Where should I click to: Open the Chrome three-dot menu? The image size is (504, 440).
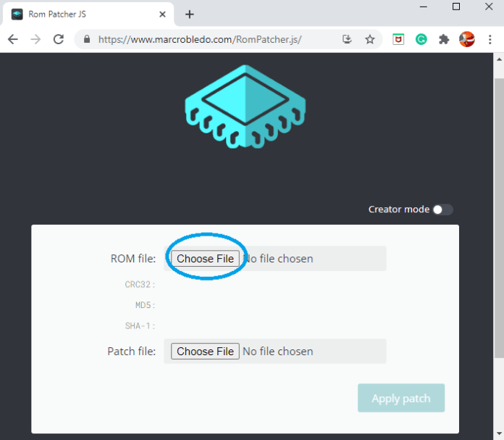coord(490,39)
